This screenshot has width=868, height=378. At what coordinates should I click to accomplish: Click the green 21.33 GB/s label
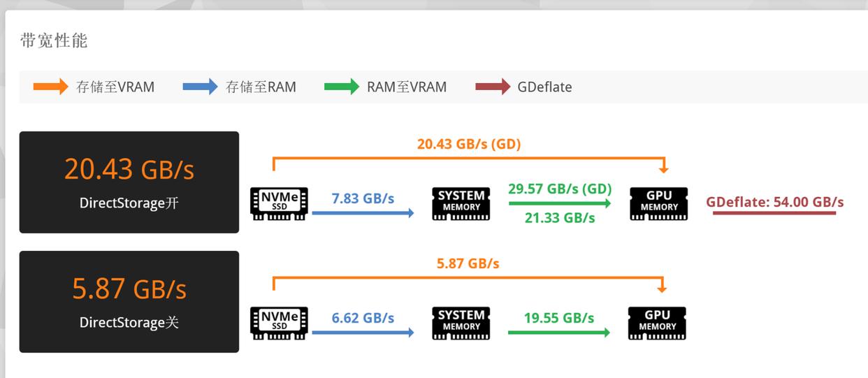pyautogui.click(x=560, y=218)
